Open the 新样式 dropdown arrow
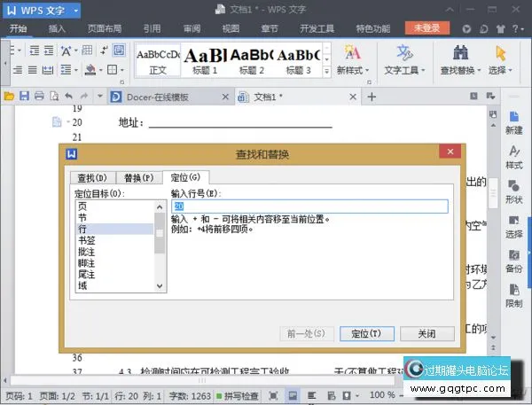532x405 pixels. [367, 71]
